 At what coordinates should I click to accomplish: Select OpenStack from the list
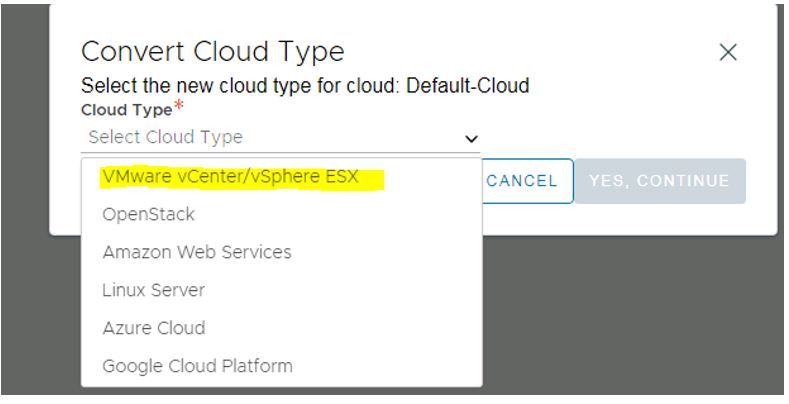281,215
